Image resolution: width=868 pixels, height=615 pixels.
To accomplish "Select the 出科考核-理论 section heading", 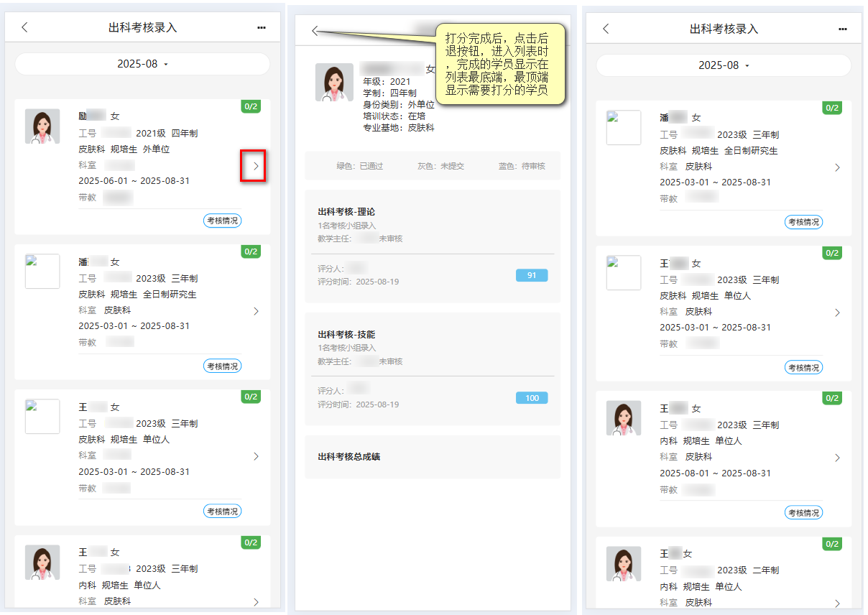I will point(346,212).
